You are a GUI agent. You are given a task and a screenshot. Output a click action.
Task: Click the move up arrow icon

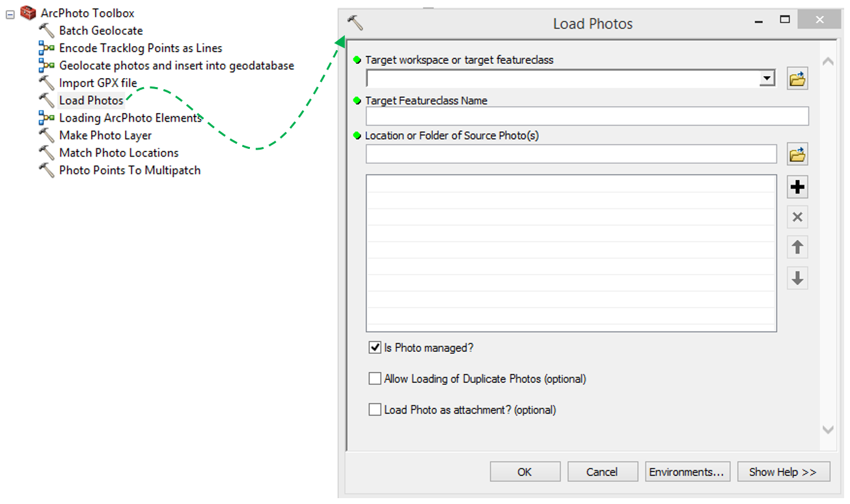797,248
